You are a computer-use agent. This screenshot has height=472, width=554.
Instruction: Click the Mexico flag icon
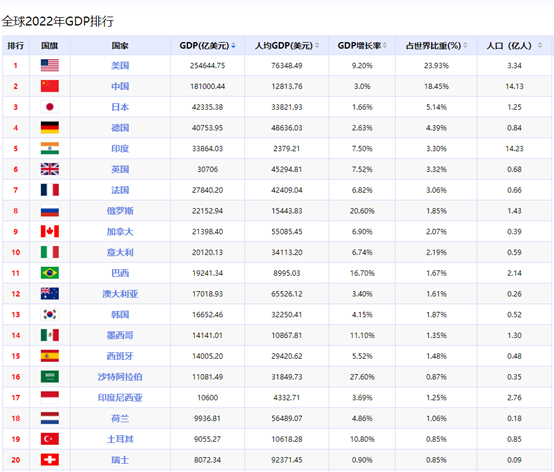[x=50, y=335]
